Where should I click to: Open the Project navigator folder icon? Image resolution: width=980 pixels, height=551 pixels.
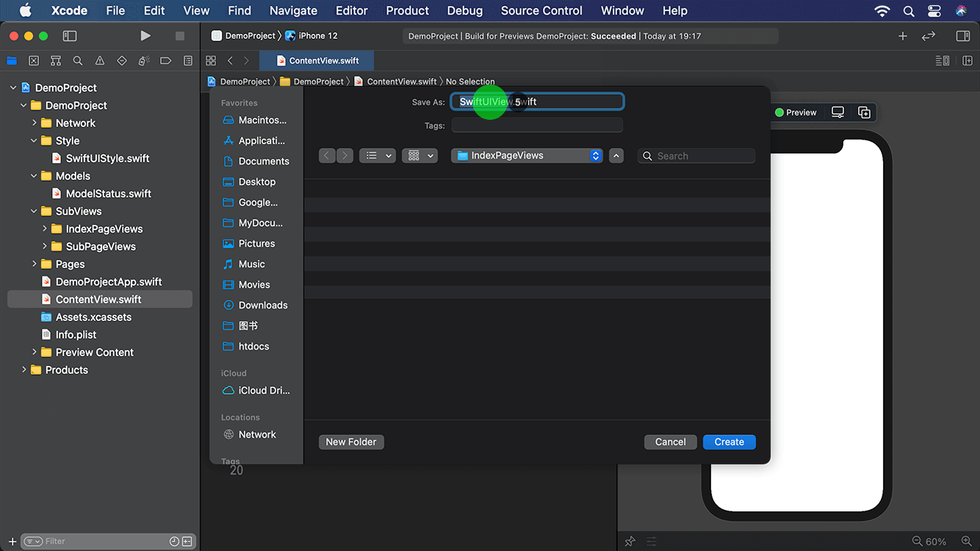click(x=12, y=61)
